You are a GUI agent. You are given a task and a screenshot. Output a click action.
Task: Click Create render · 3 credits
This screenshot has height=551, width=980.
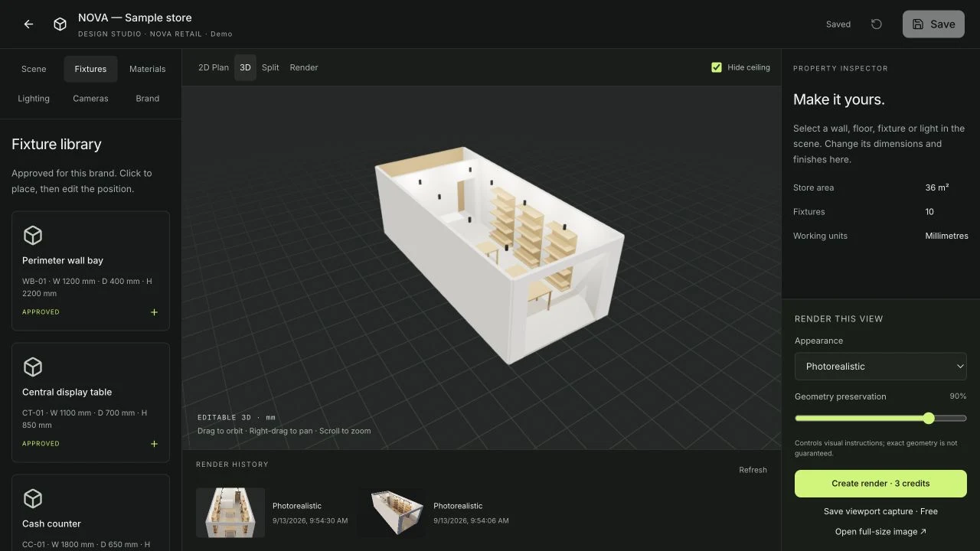[880, 484]
